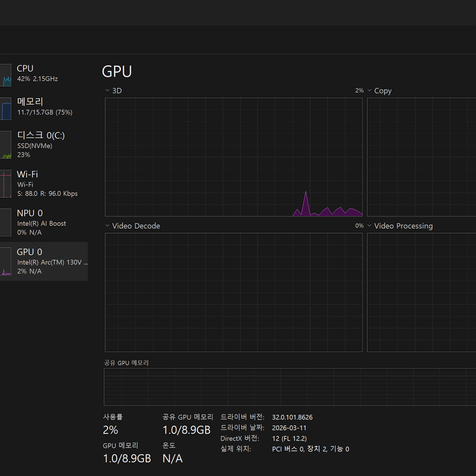Click the 온도 N/A value
Screen dimensions: 476x476
point(173,458)
